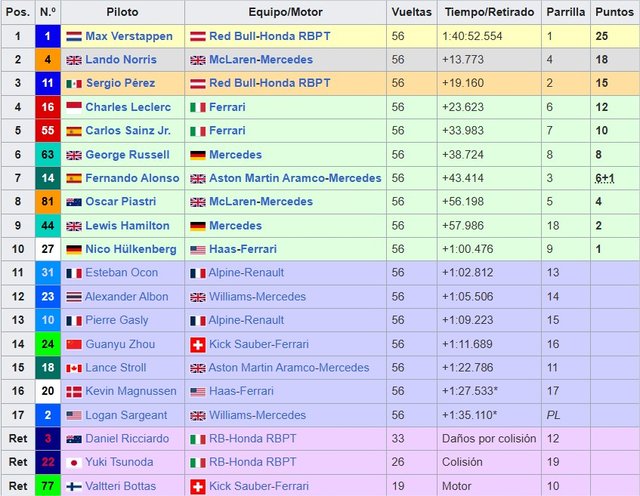
Task: Click the teal number 44 cell
Action: (48, 226)
